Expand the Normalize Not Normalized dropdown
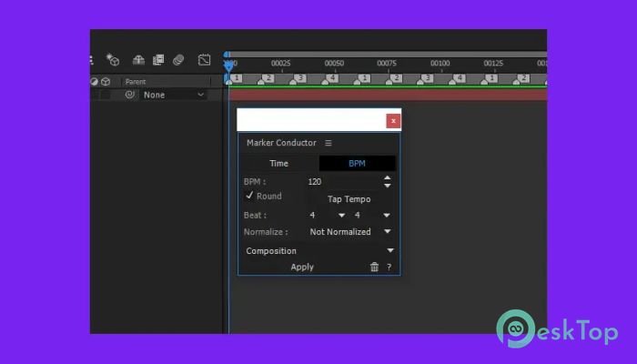 pos(350,231)
